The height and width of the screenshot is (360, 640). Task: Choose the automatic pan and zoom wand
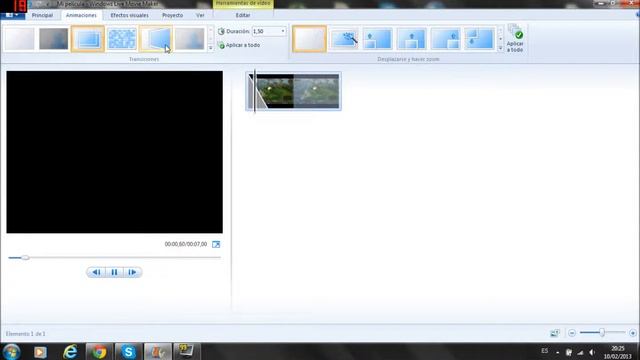point(344,39)
